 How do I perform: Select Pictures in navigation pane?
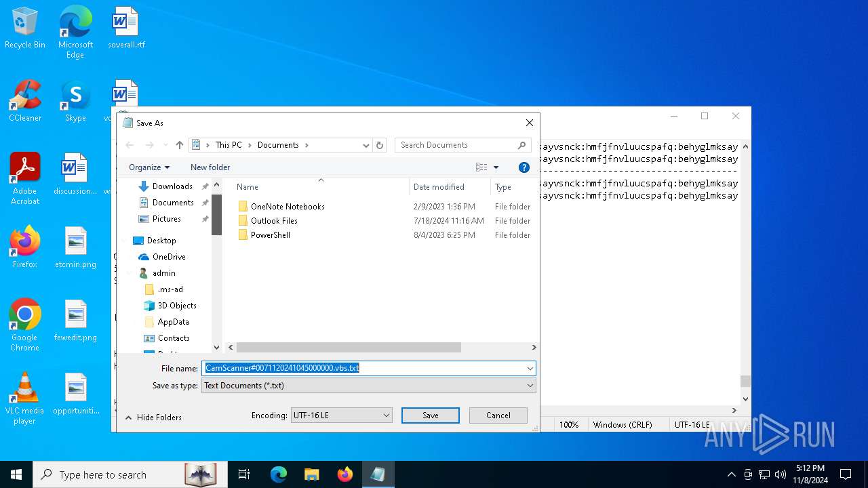(166, 219)
